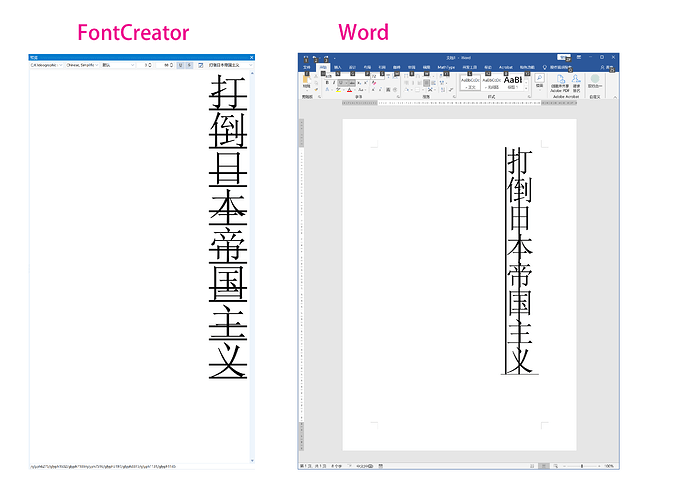Close the FontCreator preview window
Viewport: 690px width, 487px height.
tap(251, 58)
